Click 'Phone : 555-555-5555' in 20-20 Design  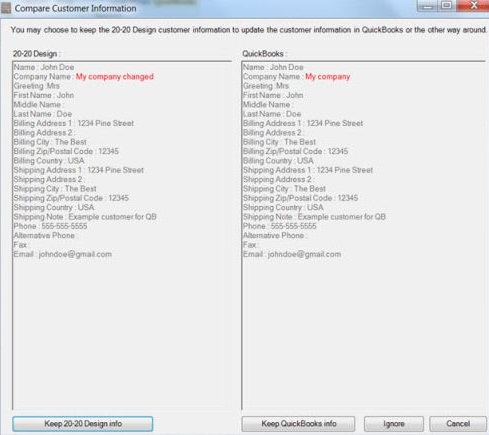(50, 226)
